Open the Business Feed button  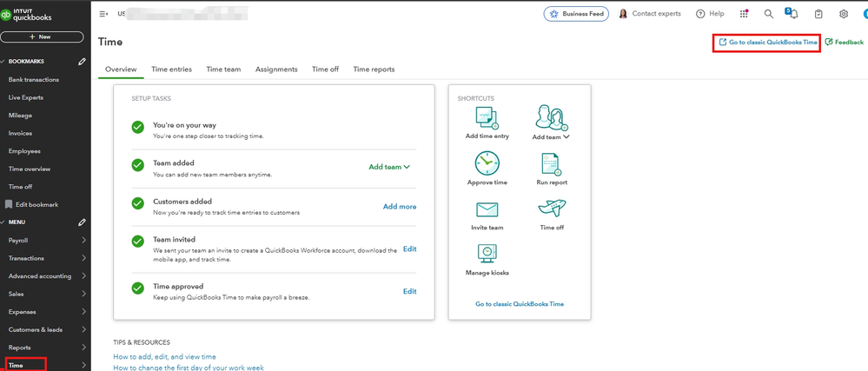[576, 14]
